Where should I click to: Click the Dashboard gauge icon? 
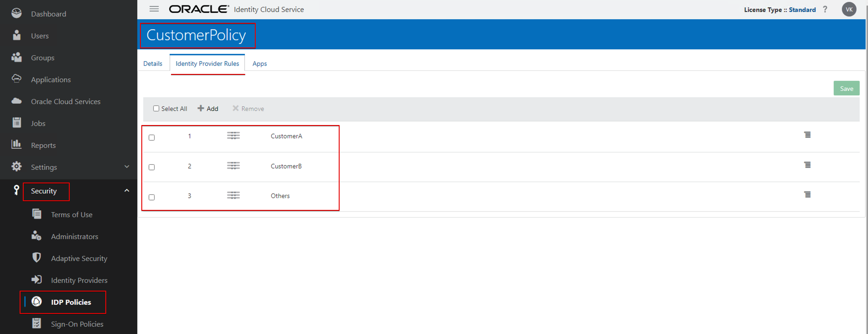point(16,13)
